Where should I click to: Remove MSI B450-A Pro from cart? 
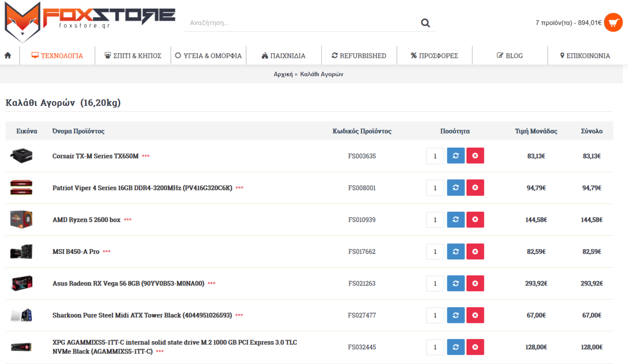[x=475, y=252]
